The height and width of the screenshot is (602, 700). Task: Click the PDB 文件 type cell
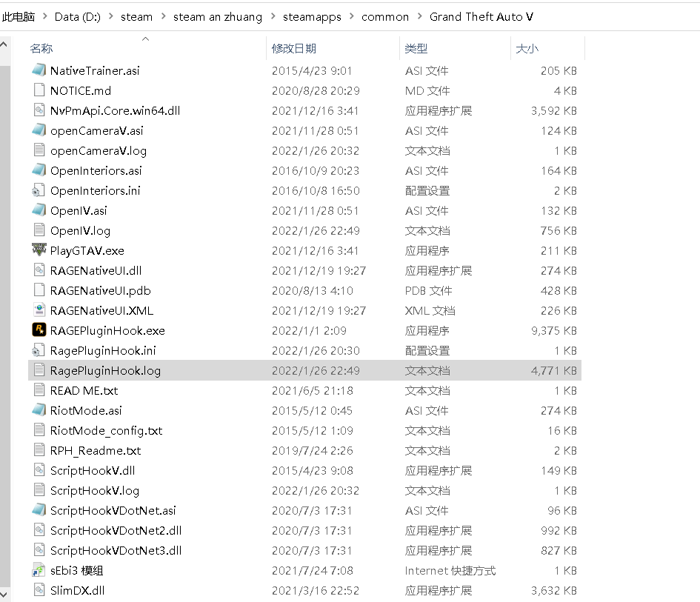(428, 291)
